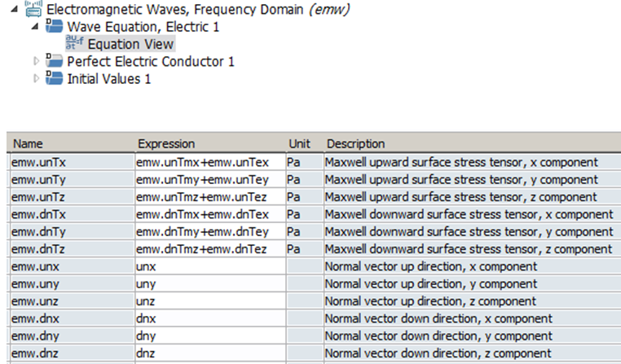Click the Initial Values 1 icon

point(55,78)
